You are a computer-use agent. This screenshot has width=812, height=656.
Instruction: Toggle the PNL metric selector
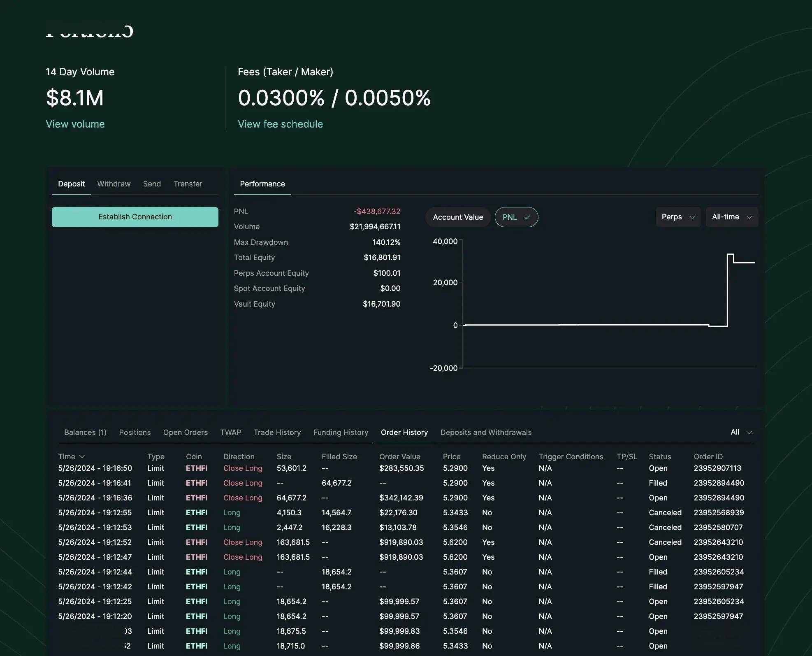point(516,217)
